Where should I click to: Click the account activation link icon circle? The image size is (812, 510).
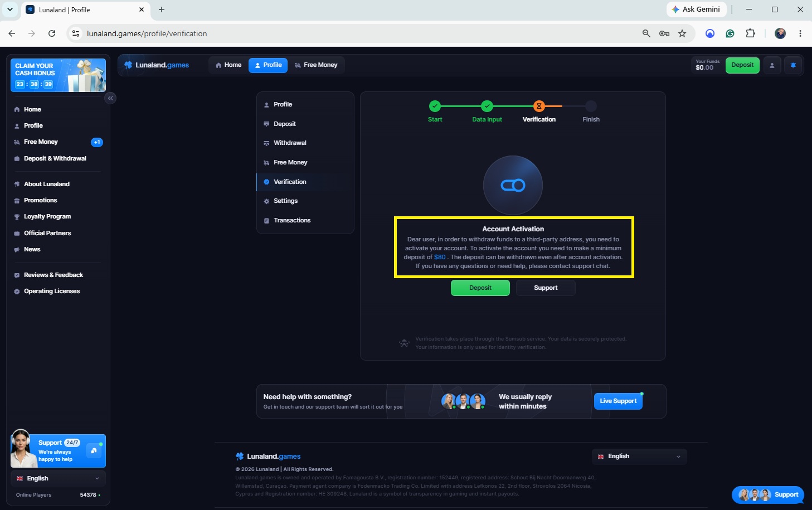click(513, 185)
